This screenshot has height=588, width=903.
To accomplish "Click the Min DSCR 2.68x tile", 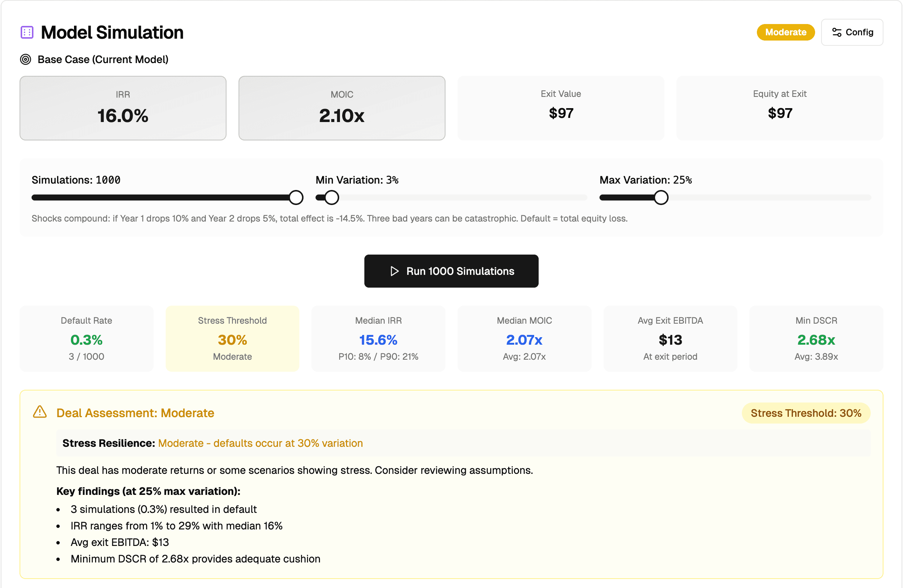I will [816, 338].
